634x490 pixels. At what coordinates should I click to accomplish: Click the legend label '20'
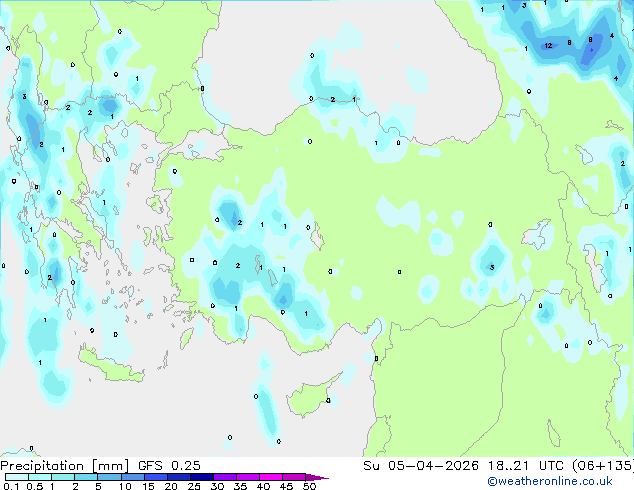click(x=171, y=486)
